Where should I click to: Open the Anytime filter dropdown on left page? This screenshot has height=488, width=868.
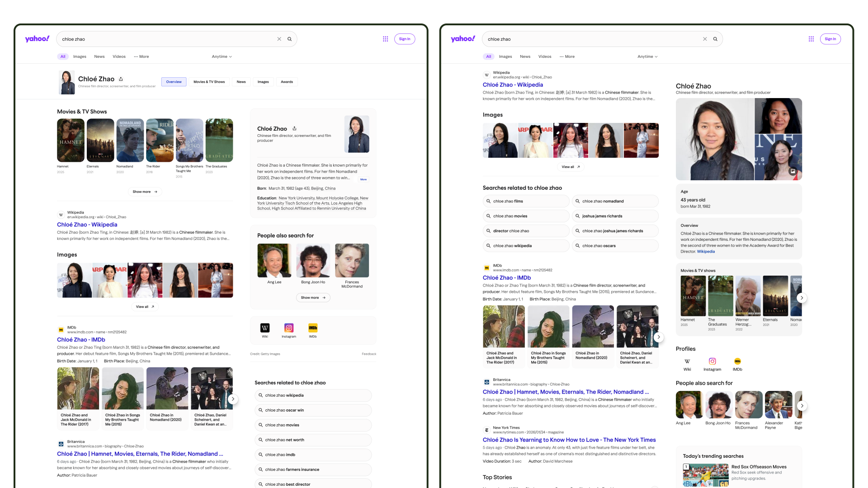click(222, 57)
